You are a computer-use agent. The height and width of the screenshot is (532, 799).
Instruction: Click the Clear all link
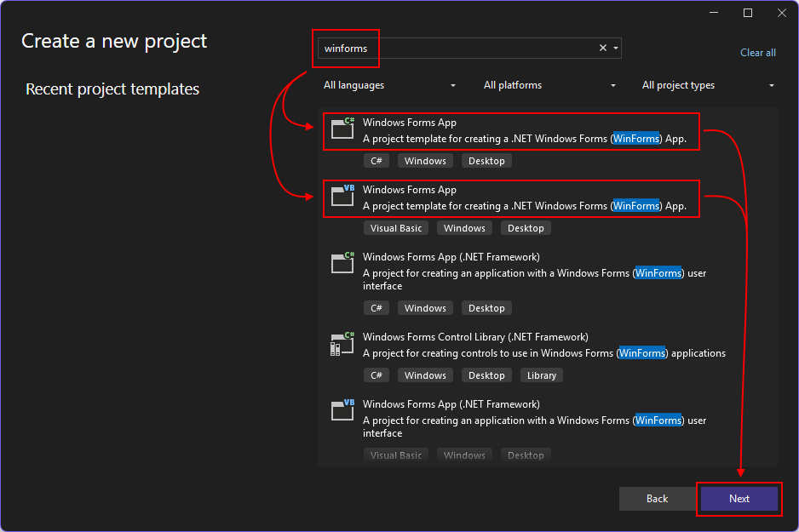click(x=757, y=53)
